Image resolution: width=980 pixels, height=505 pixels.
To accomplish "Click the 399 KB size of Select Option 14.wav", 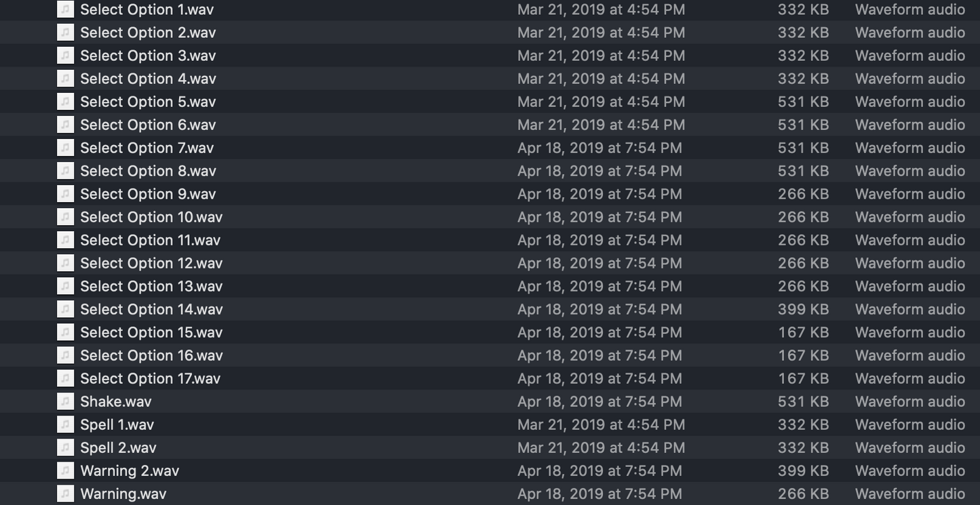I will (x=803, y=309).
